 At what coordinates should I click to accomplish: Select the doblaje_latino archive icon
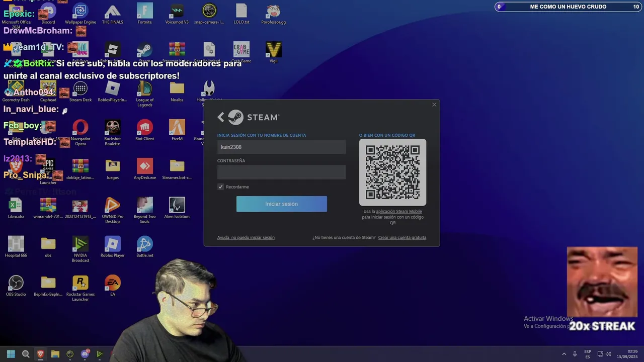click(x=80, y=169)
